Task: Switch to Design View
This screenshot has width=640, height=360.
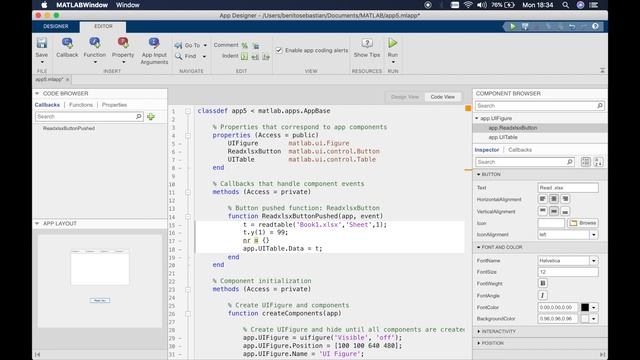Action: 404,97
